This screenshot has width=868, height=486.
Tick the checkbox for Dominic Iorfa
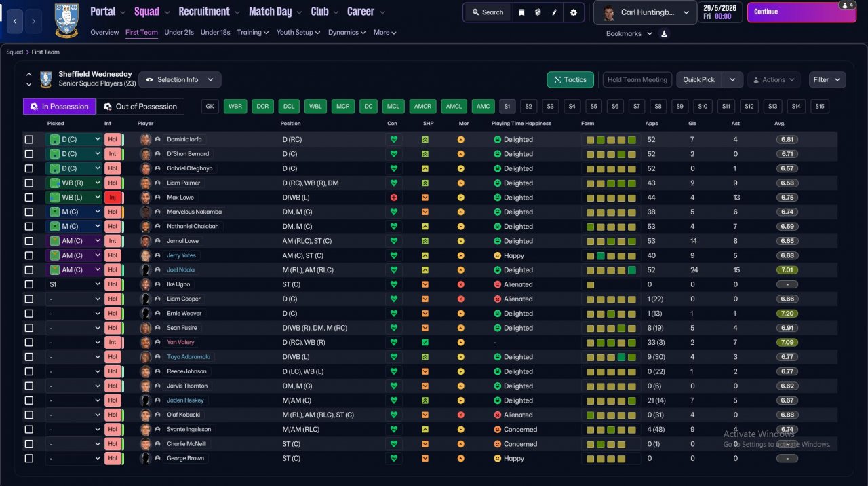(x=28, y=139)
